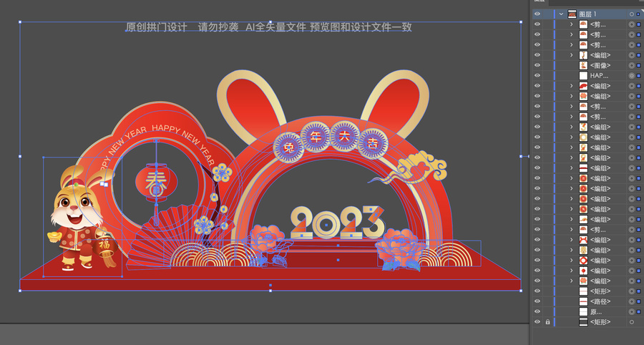644x345 pixels.
Task: Click the 2023 lettering on the canvas
Action: pyautogui.click(x=338, y=222)
